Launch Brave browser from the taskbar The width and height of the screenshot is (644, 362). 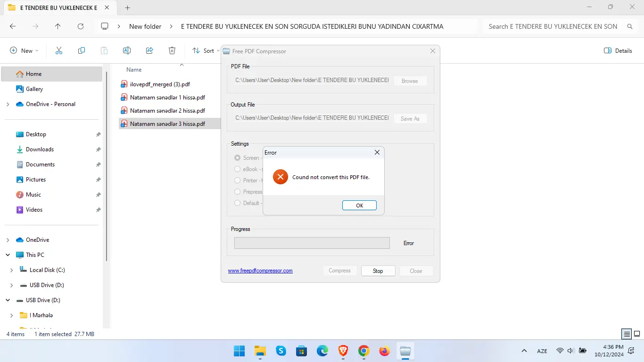tap(343, 351)
